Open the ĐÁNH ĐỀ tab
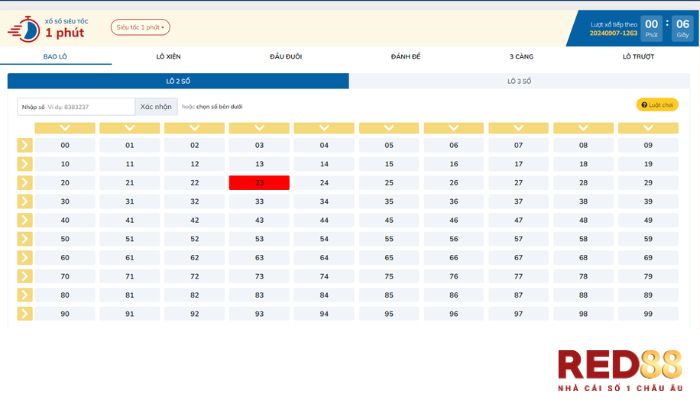This screenshot has height=420, width=700. [x=405, y=56]
